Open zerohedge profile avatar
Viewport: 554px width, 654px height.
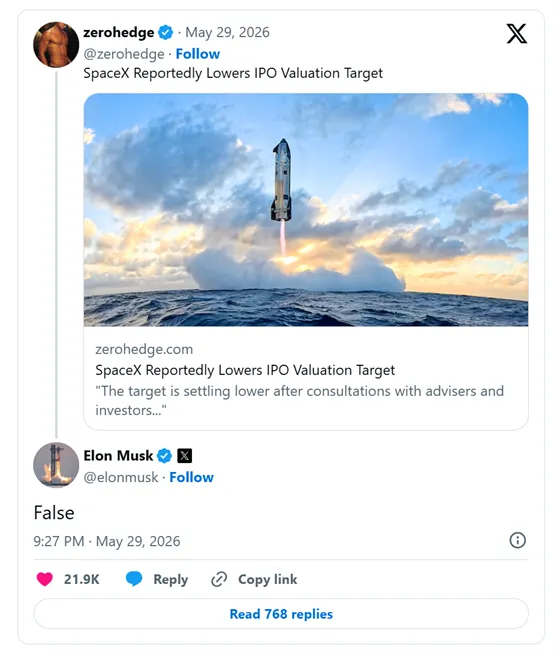[x=56, y=45]
